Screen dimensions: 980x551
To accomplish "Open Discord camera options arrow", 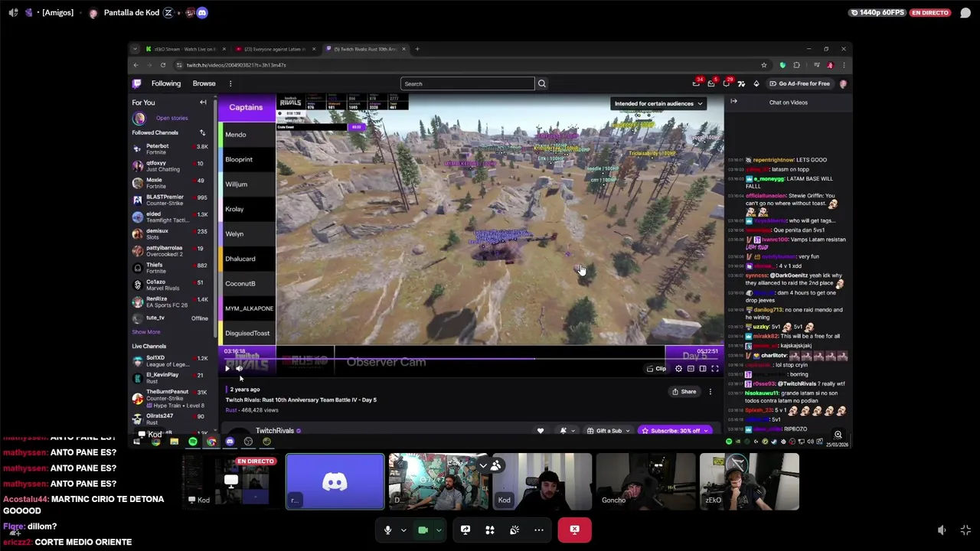I will click(x=439, y=530).
